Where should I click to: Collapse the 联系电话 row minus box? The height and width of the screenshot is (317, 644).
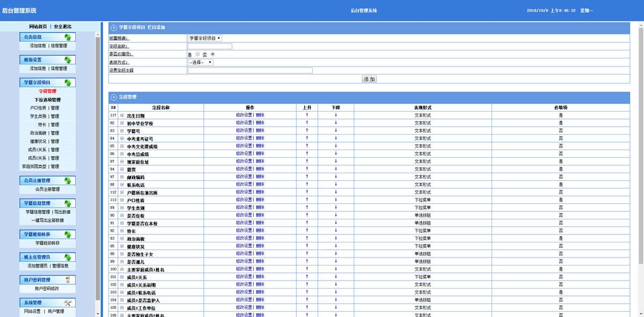[x=122, y=185]
